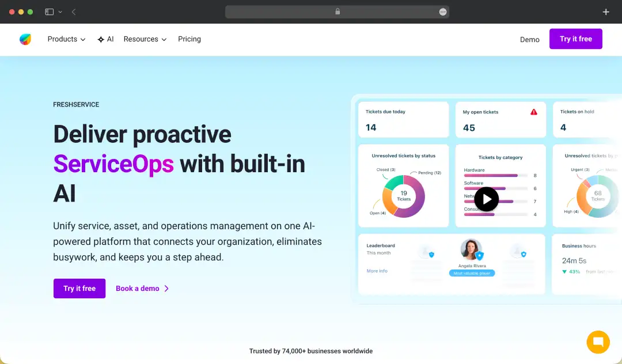
Task: Open the Book a demo link
Action: point(142,289)
